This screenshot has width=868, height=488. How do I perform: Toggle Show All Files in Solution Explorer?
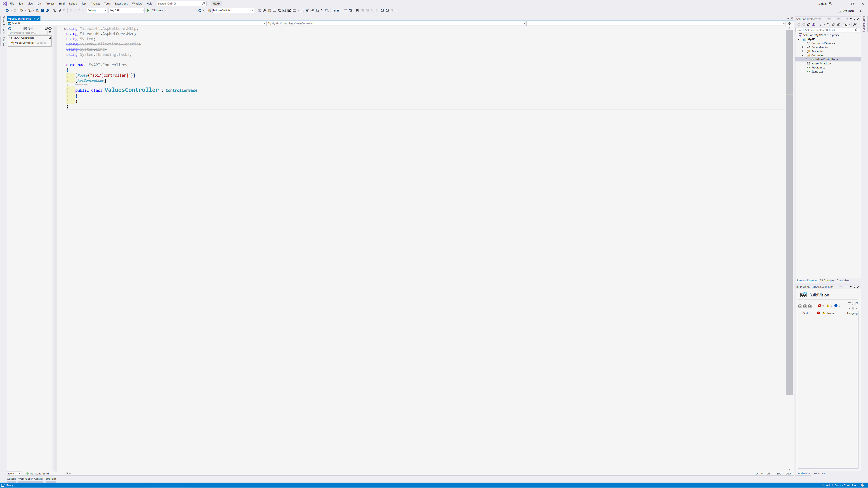pos(838,24)
